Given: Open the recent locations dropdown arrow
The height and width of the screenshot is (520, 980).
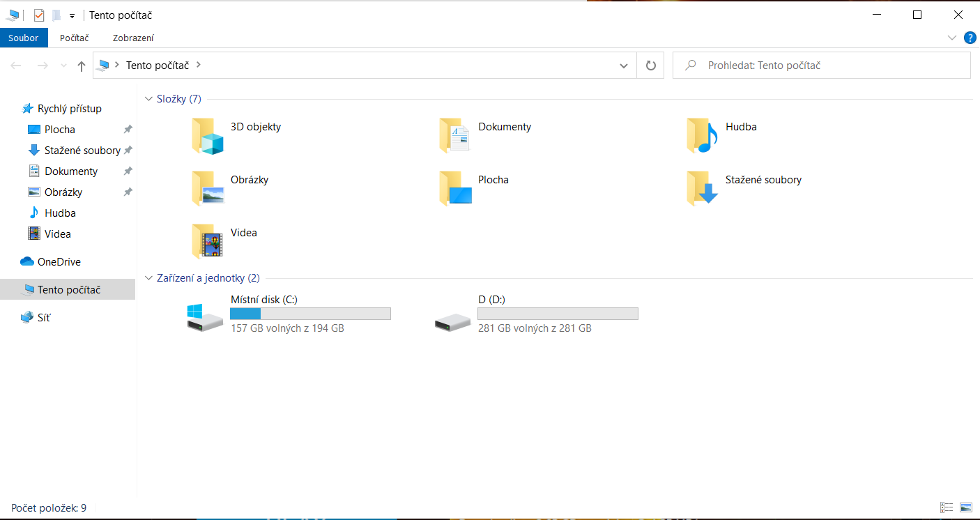Looking at the screenshot, I should tap(64, 66).
